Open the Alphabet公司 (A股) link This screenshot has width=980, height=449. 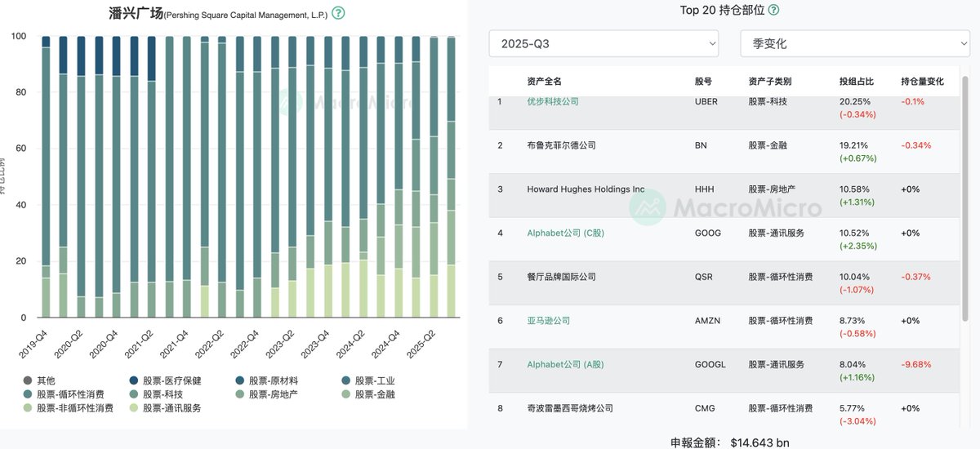(565, 365)
